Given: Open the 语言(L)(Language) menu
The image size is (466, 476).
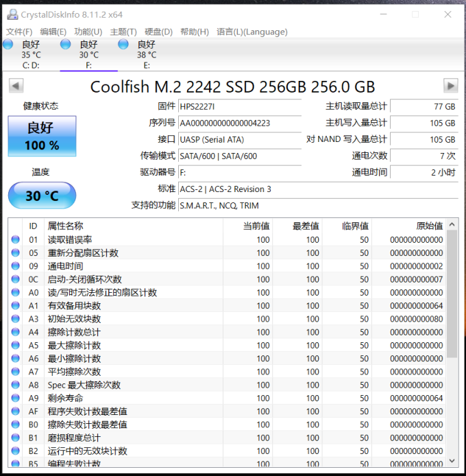Looking at the screenshot, I should tap(252, 32).
